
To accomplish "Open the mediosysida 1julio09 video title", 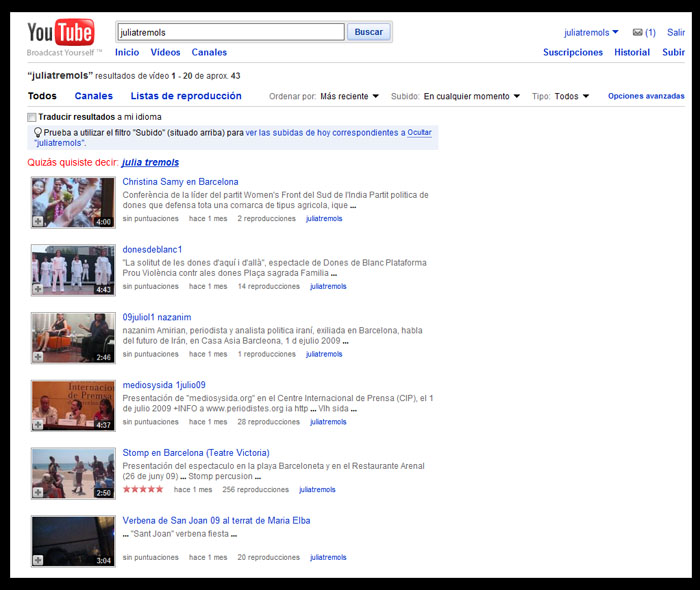I will 164,385.
